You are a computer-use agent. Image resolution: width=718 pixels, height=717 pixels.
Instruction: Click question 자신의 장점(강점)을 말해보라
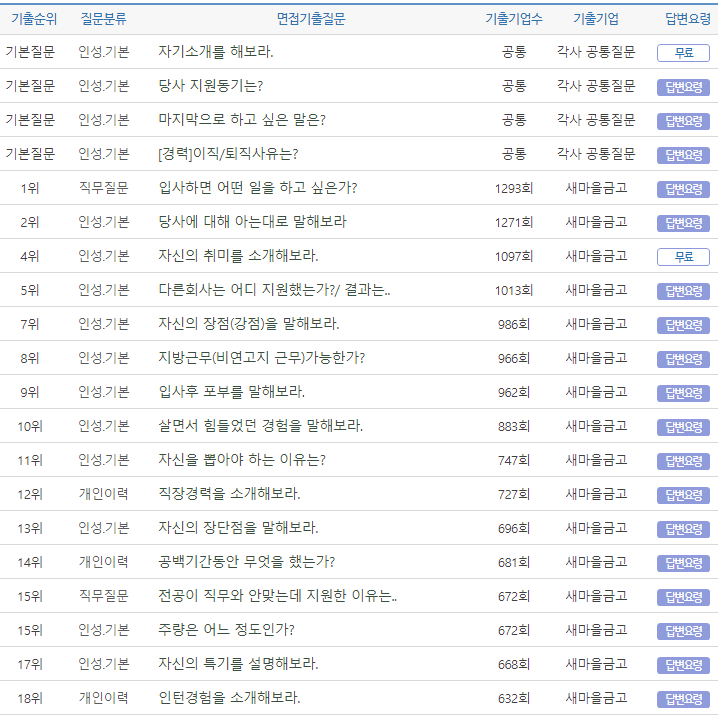pos(248,324)
